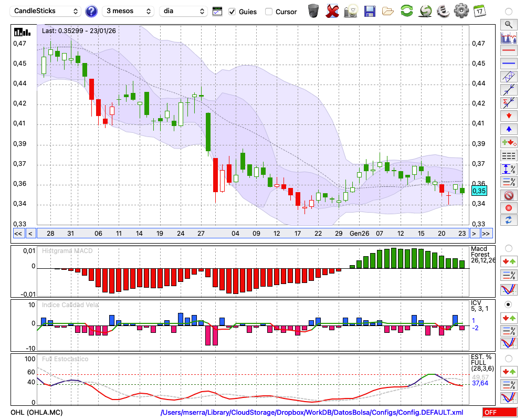Click the config file path link

point(312,413)
